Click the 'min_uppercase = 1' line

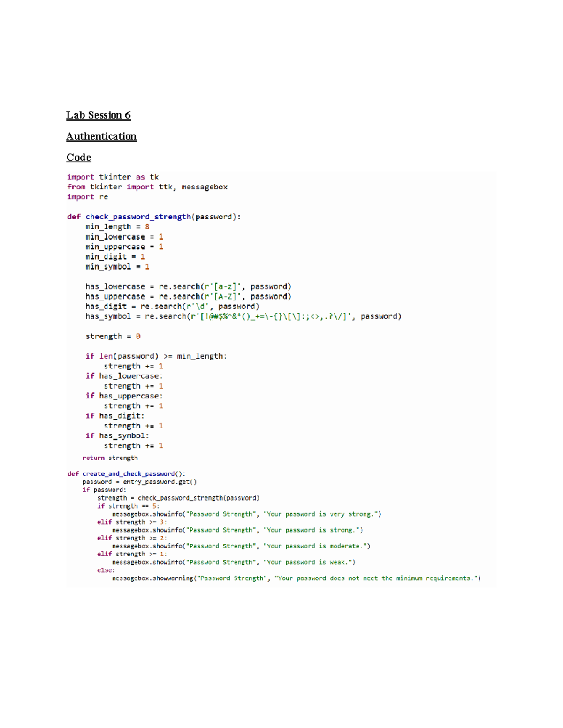click(x=124, y=247)
